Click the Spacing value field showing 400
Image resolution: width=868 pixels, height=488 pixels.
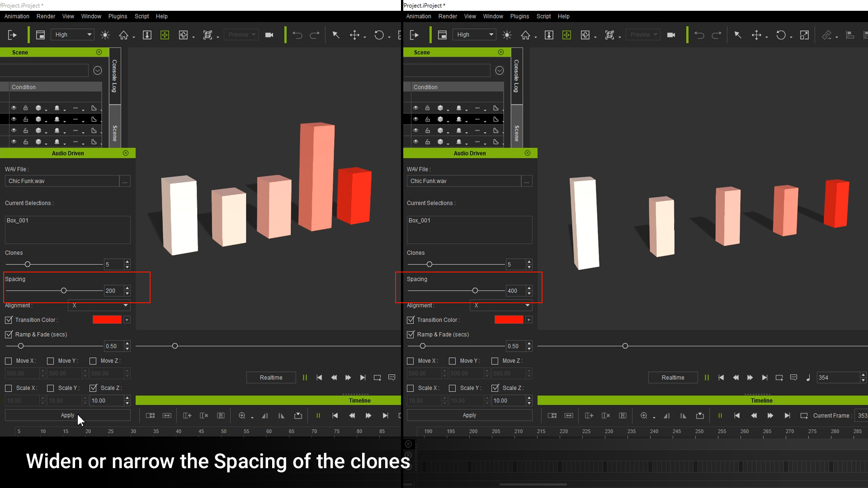[x=516, y=291]
